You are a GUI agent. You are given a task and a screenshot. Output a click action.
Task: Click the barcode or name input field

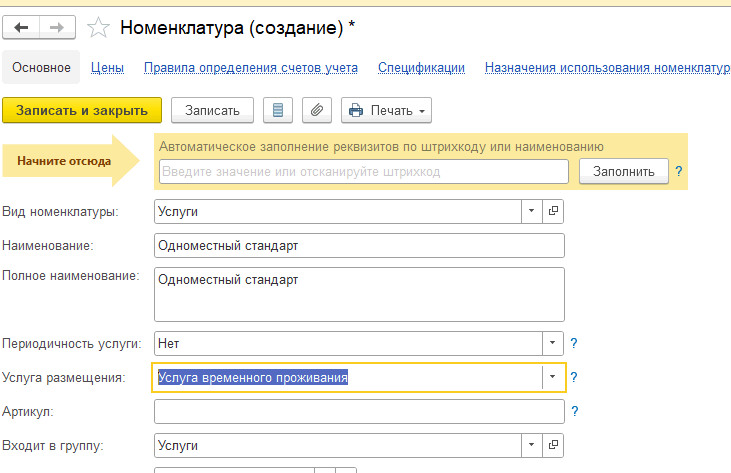coord(364,171)
